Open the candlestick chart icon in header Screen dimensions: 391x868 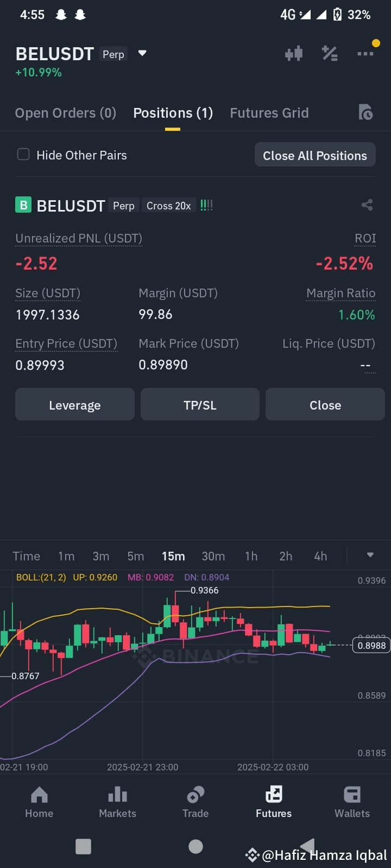tap(294, 53)
